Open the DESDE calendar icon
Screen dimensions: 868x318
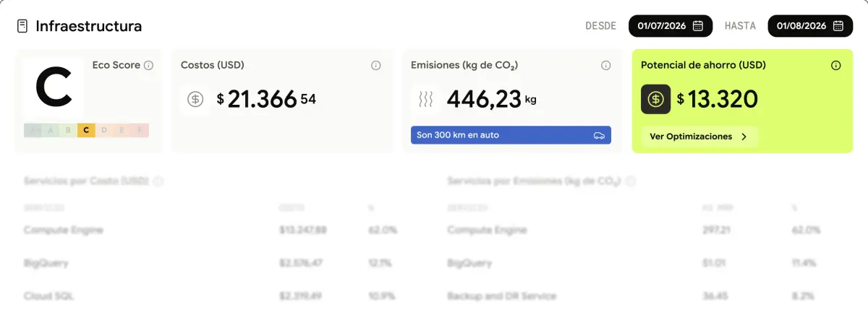pos(698,26)
